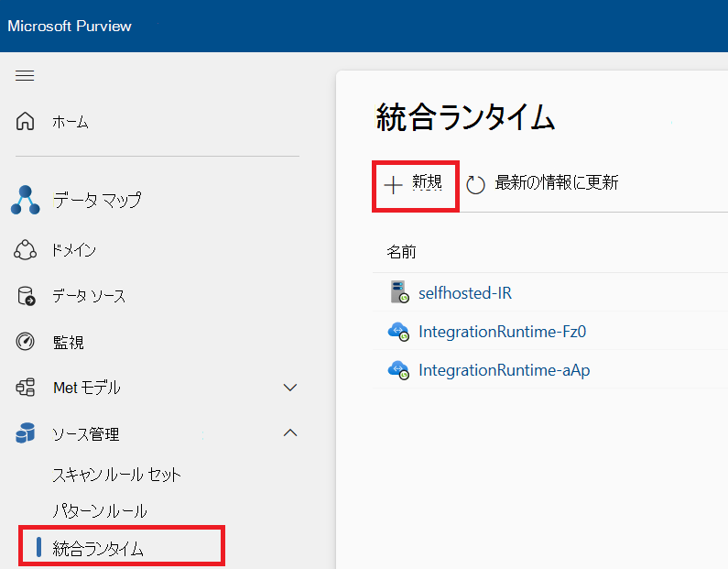Click the 統合ランタイム page heading
This screenshot has height=569, width=728.
465,117
